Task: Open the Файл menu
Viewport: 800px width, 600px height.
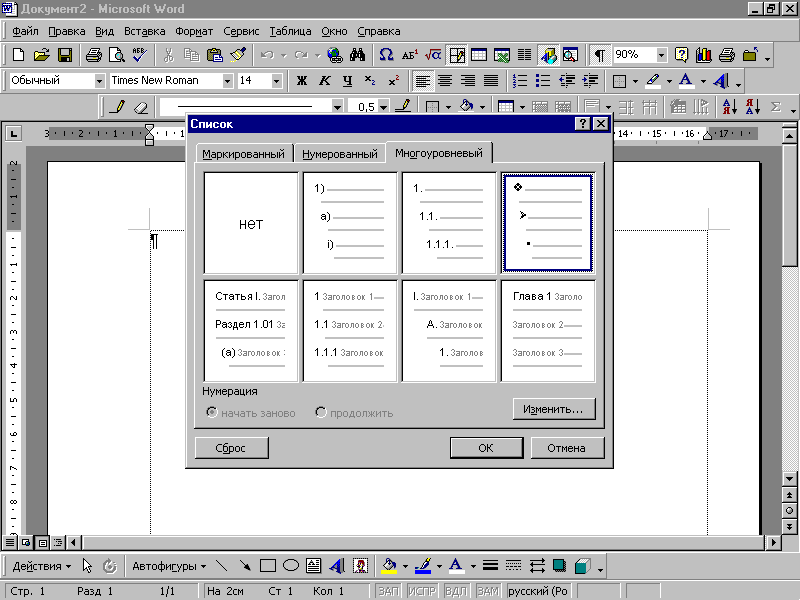Action: pos(26,31)
